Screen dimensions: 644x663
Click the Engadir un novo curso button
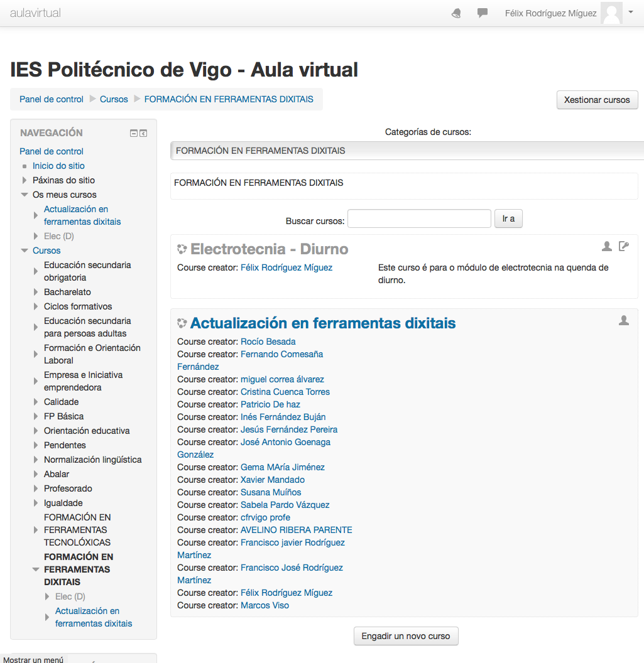pyautogui.click(x=406, y=636)
